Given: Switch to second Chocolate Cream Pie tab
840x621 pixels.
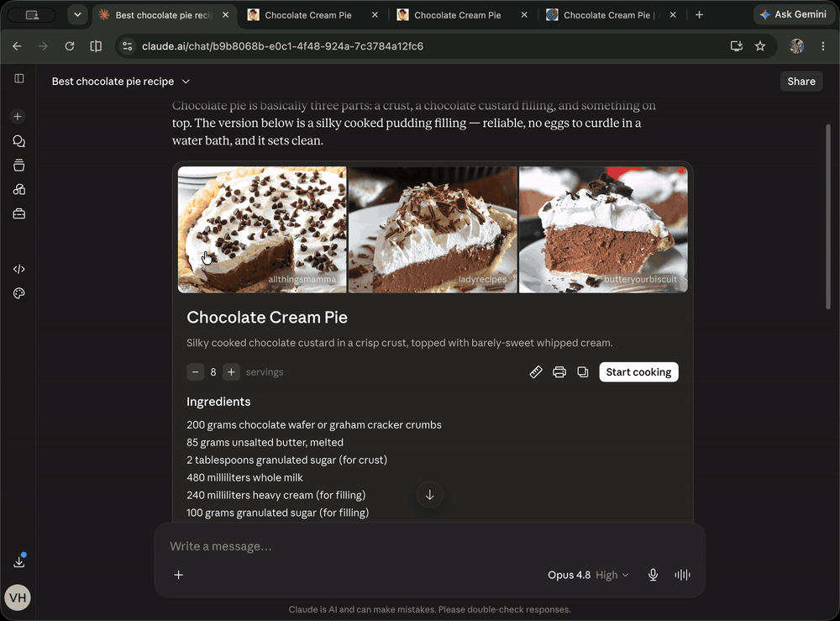Looking at the screenshot, I should point(308,15).
